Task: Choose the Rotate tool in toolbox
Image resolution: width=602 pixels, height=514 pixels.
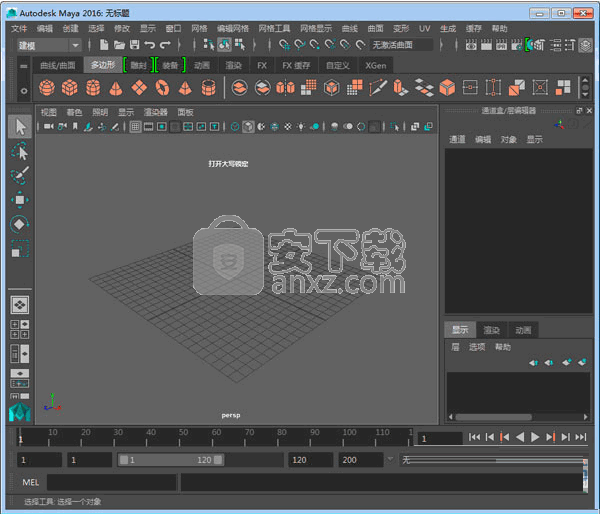Action: pos(20,224)
